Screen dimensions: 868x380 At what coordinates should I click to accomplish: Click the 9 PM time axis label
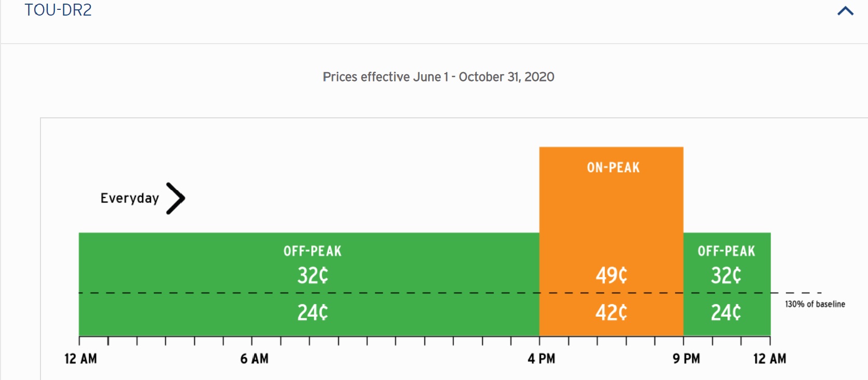686,359
